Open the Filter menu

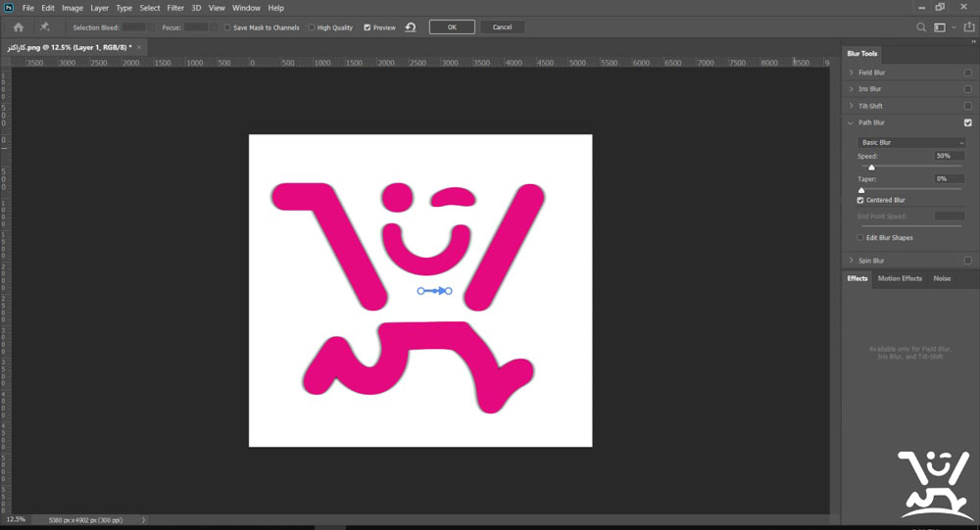pyautogui.click(x=175, y=8)
